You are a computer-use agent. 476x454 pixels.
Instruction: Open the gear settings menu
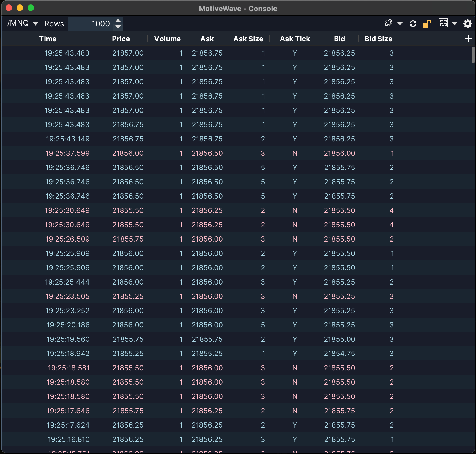pyautogui.click(x=467, y=24)
